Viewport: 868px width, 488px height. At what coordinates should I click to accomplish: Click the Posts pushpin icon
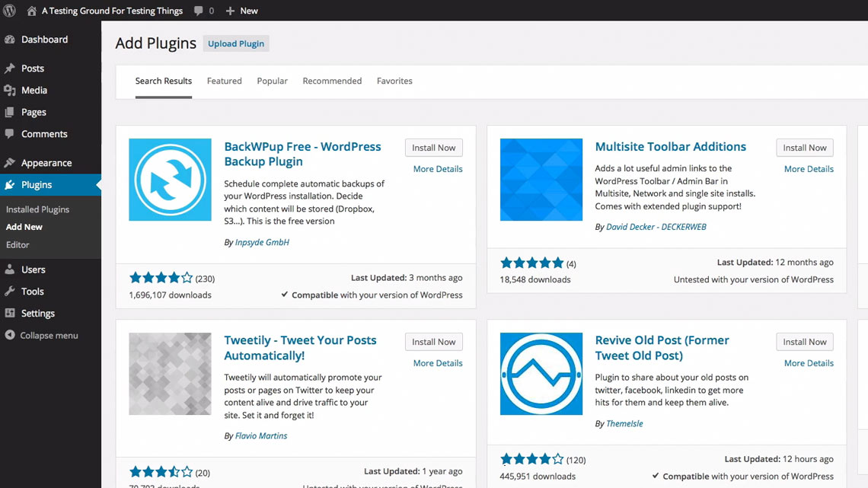(x=9, y=68)
